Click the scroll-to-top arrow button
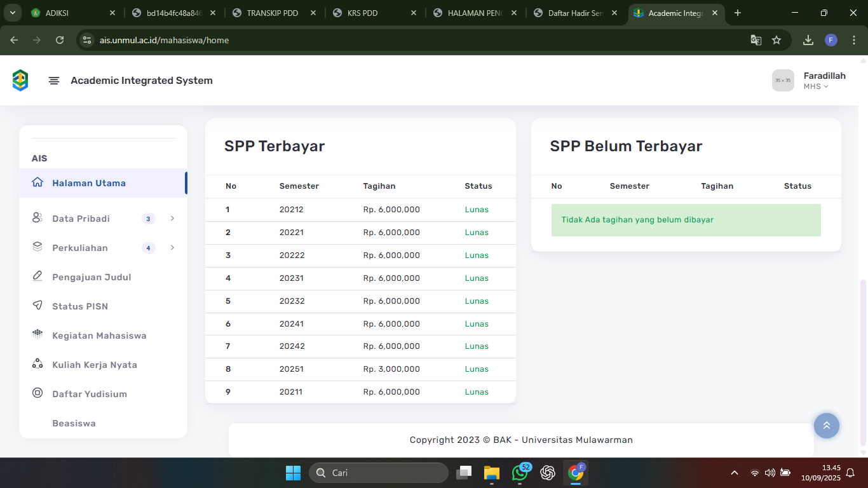This screenshot has width=868, height=488. click(826, 426)
